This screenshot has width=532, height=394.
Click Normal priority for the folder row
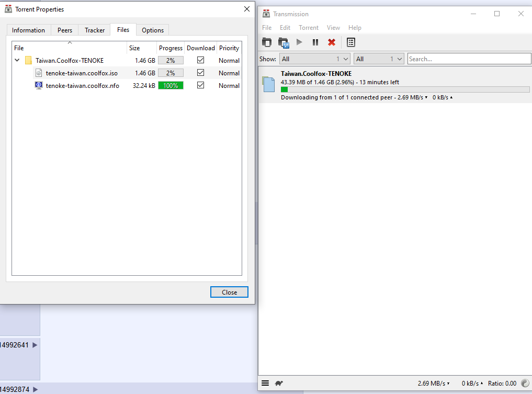point(229,60)
